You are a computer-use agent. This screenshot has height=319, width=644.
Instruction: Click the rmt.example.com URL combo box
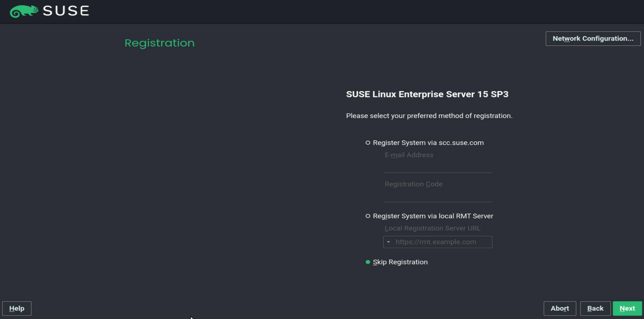(x=438, y=242)
